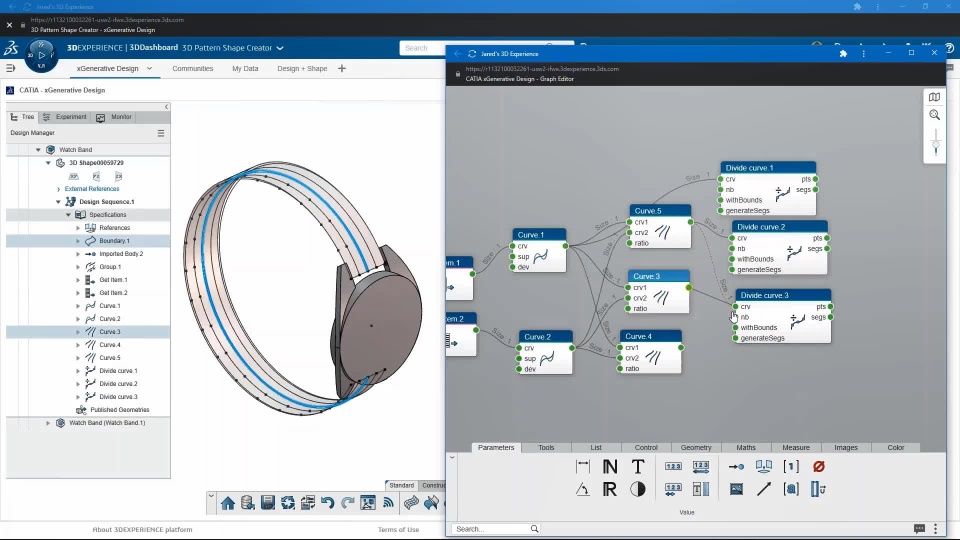Image resolution: width=960 pixels, height=540 pixels.
Task: Open the My Data dashboard tab
Action: point(245,69)
